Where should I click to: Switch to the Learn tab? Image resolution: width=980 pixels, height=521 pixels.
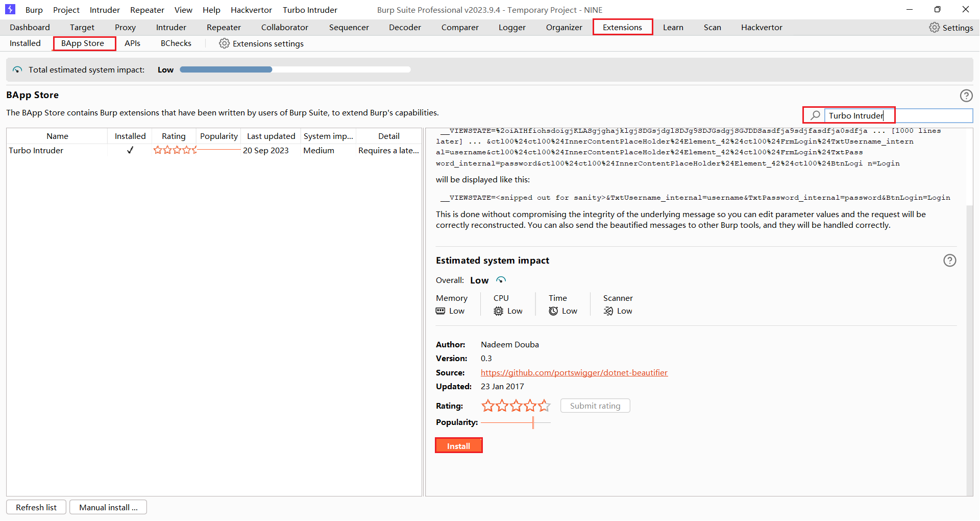pos(673,28)
